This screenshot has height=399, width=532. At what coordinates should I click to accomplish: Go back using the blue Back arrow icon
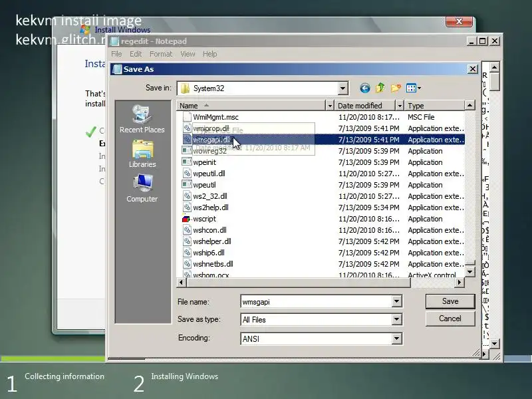click(364, 88)
